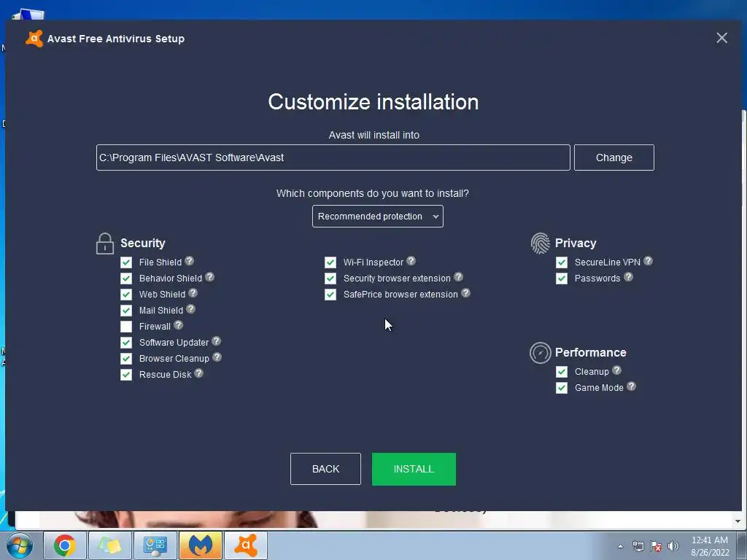
Task: Click the Privacy fingerprint icon
Action: click(x=541, y=244)
